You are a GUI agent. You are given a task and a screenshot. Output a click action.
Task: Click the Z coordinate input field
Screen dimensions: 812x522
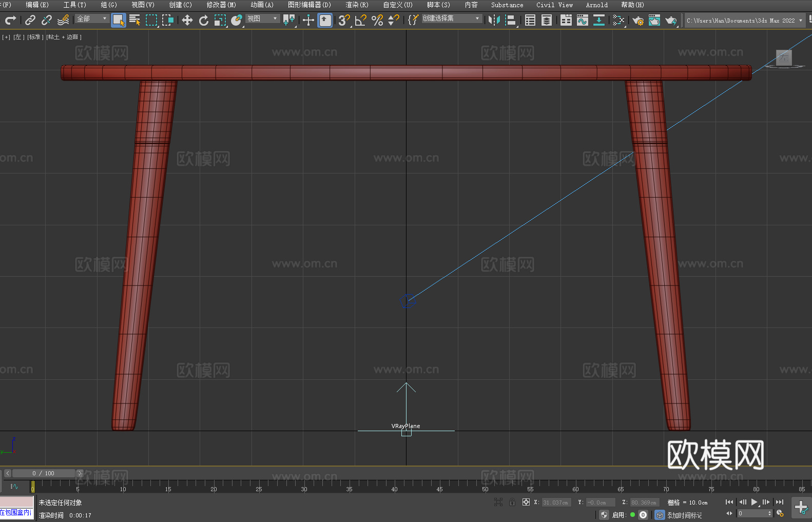click(x=644, y=502)
